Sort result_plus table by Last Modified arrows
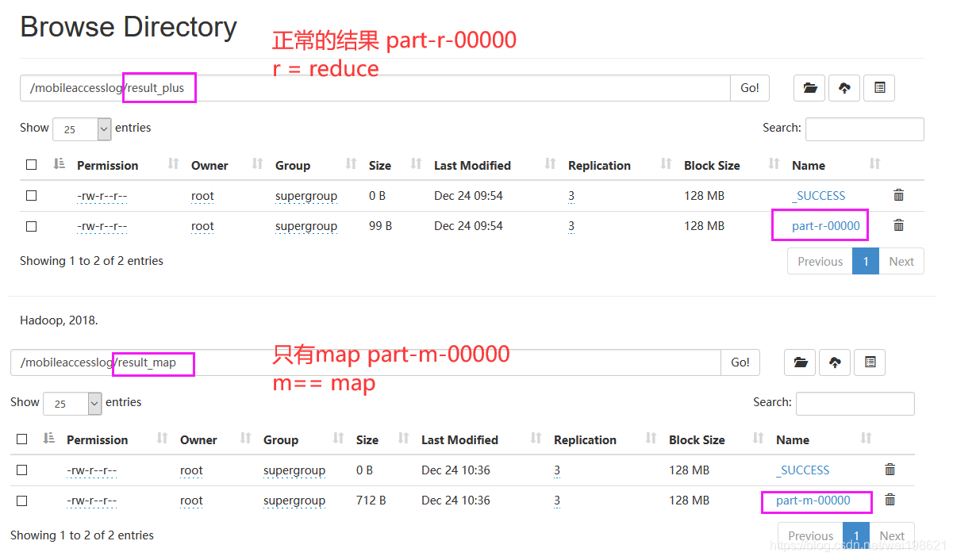953x560 pixels. coord(550,164)
